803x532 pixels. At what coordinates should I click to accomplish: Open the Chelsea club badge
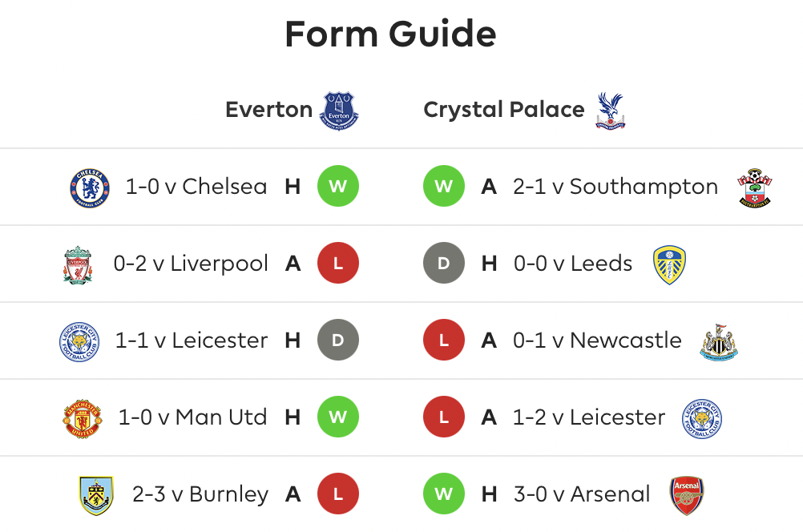coord(90,188)
